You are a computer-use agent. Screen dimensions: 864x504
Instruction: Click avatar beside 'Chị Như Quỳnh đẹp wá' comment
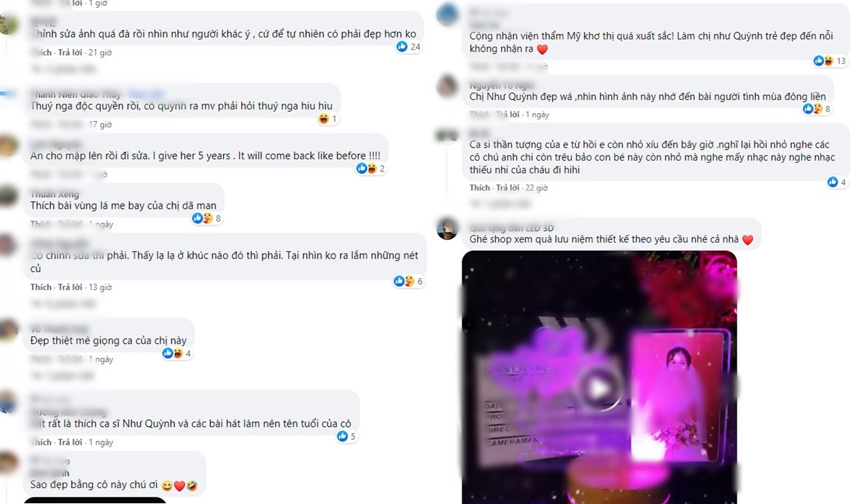click(x=447, y=86)
